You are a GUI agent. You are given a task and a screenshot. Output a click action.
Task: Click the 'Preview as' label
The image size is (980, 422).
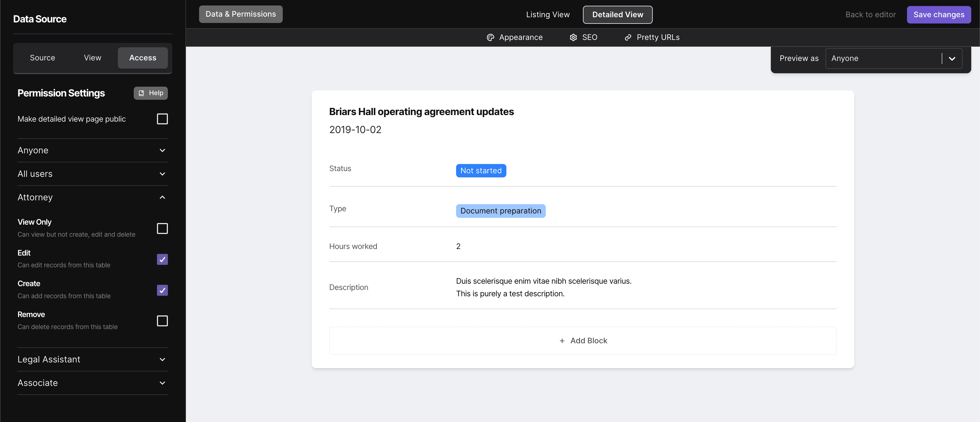pyautogui.click(x=799, y=58)
